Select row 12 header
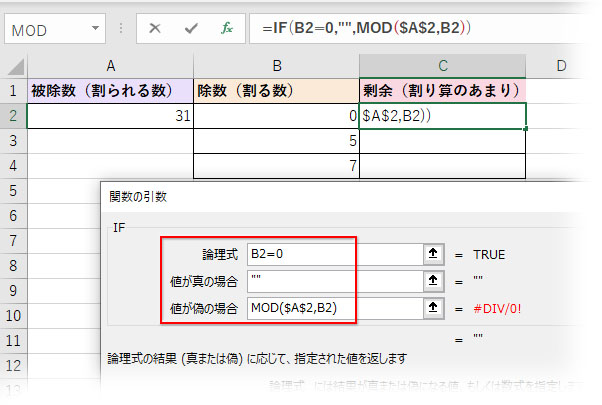This screenshot has height=405, width=602. 13,365
